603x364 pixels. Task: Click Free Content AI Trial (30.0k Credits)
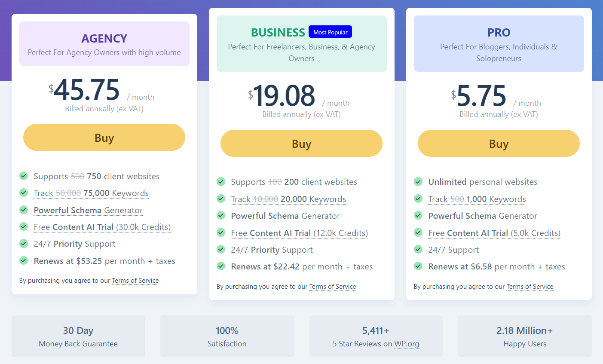[x=102, y=227]
